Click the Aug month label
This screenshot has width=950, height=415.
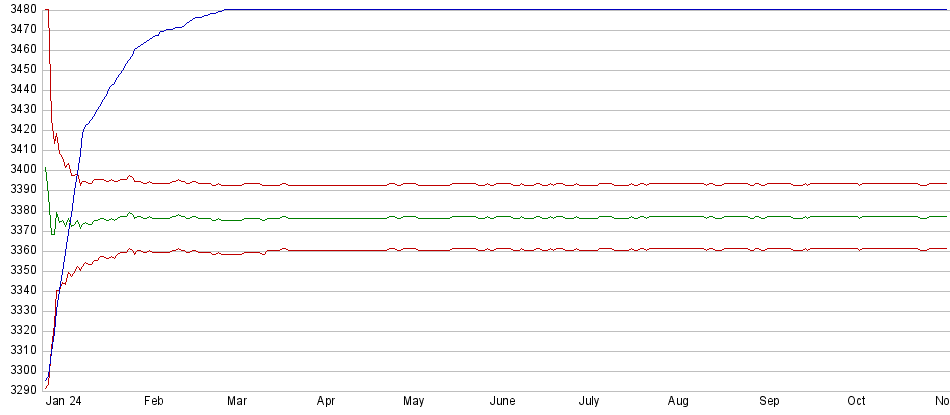[x=678, y=400]
